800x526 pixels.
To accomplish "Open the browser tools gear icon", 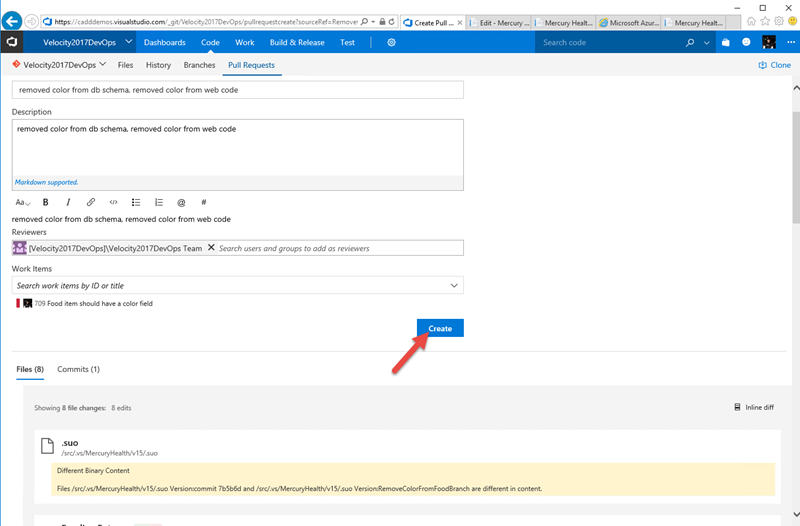I will pos(779,21).
